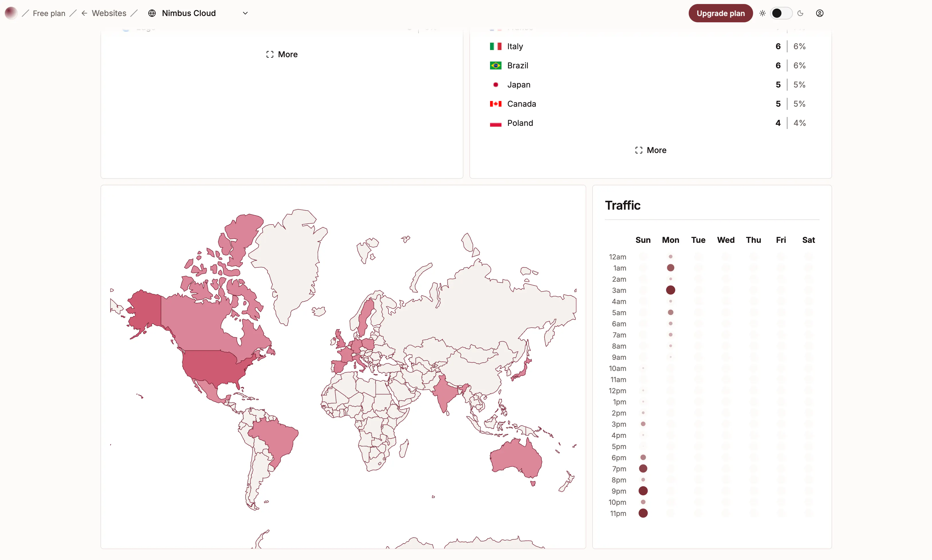Click the Canada flag icon
The height and width of the screenshot is (560, 932).
coord(495,104)
